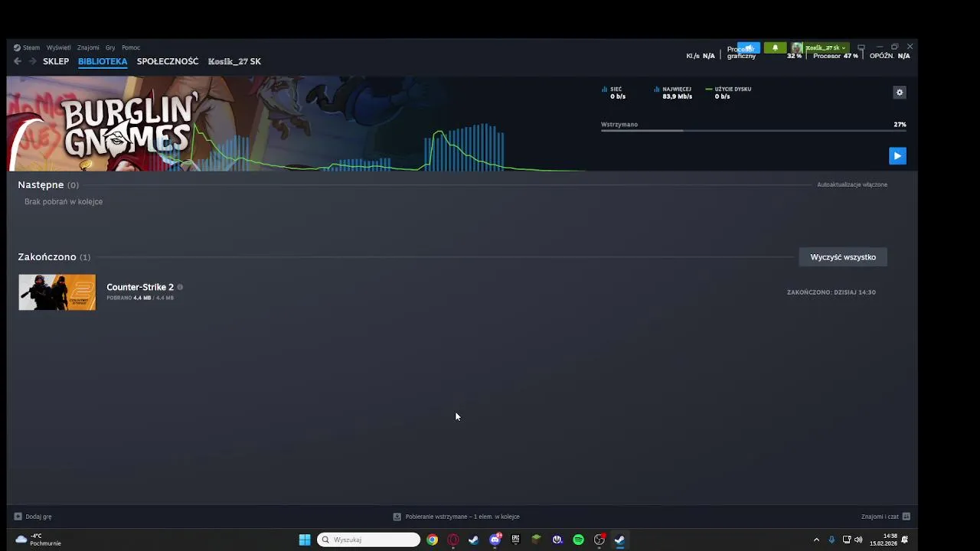Resume download with the blue play button
Viewport: 980px width, 551px height.
click(897, 156)
